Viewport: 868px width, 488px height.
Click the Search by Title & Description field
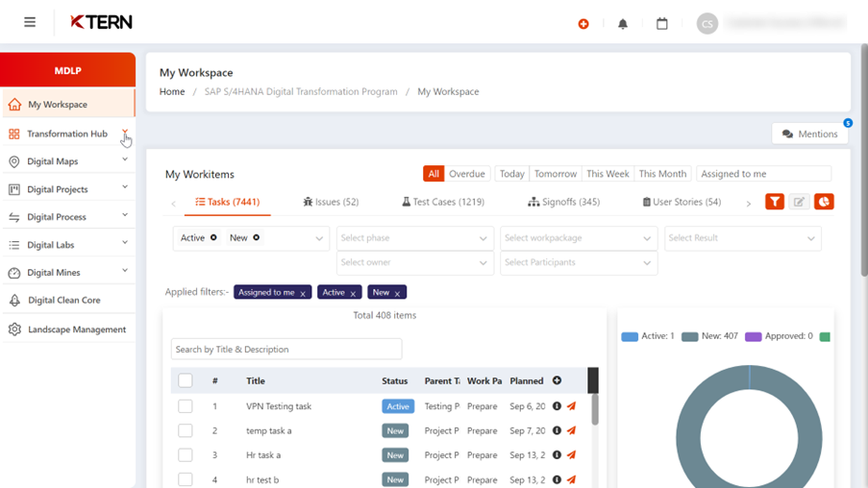286,349
